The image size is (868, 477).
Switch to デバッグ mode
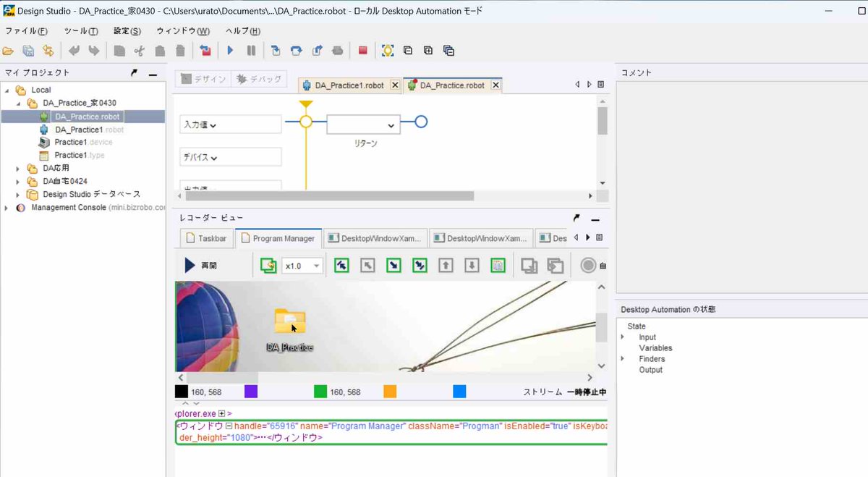tap(258, 80)
